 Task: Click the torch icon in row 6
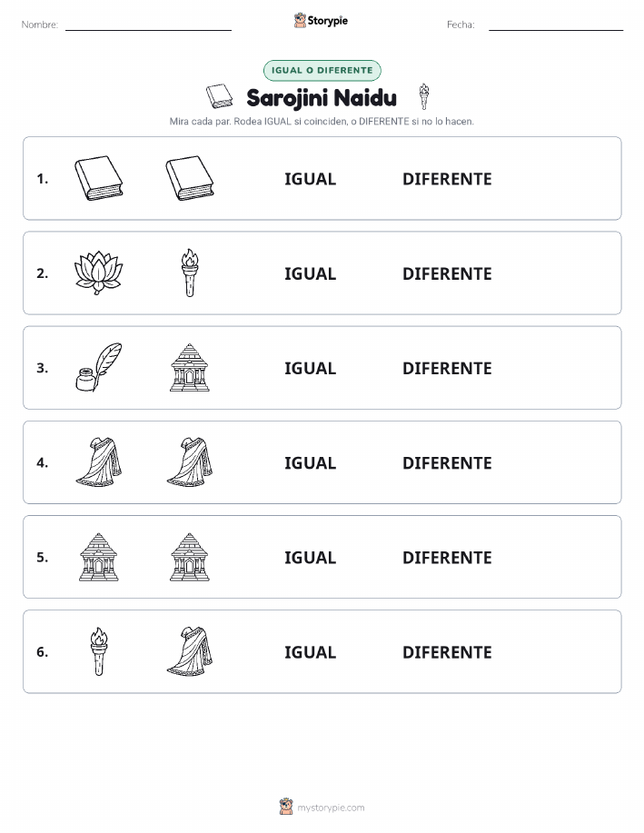click(x=98, y=651)
